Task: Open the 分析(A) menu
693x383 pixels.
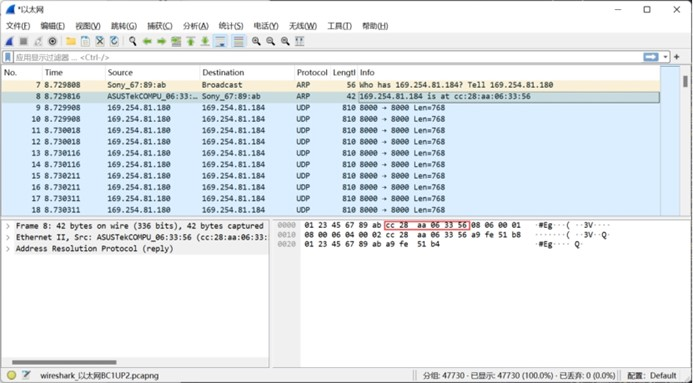Action: coord(195,26)
